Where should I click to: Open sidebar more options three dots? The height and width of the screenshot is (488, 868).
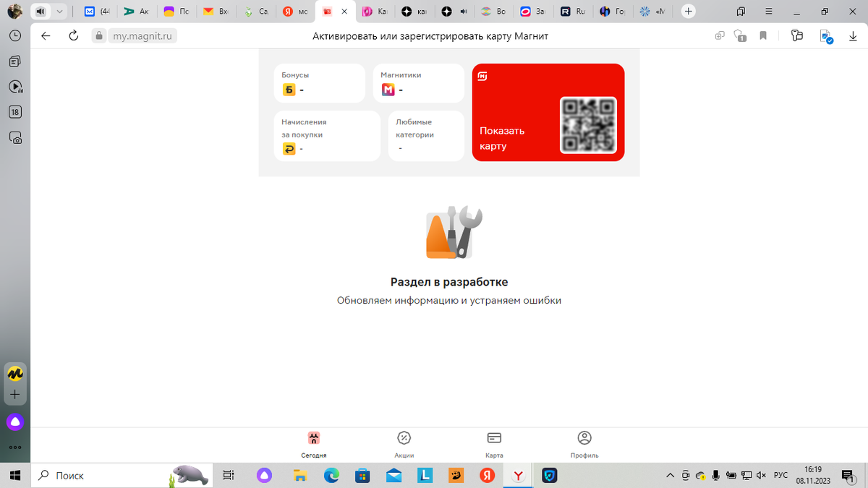click(x=15, y=447)
